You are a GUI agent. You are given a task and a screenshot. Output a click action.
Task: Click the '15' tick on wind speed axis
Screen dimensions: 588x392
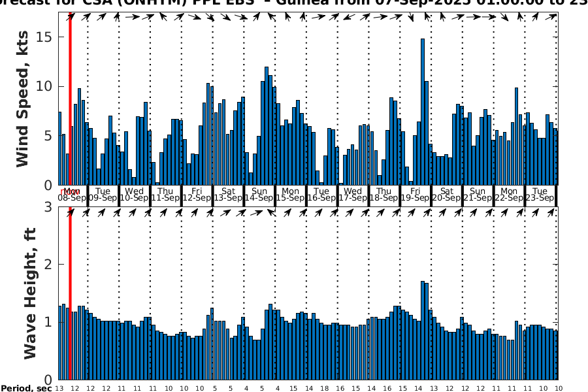tap(44, 37)
